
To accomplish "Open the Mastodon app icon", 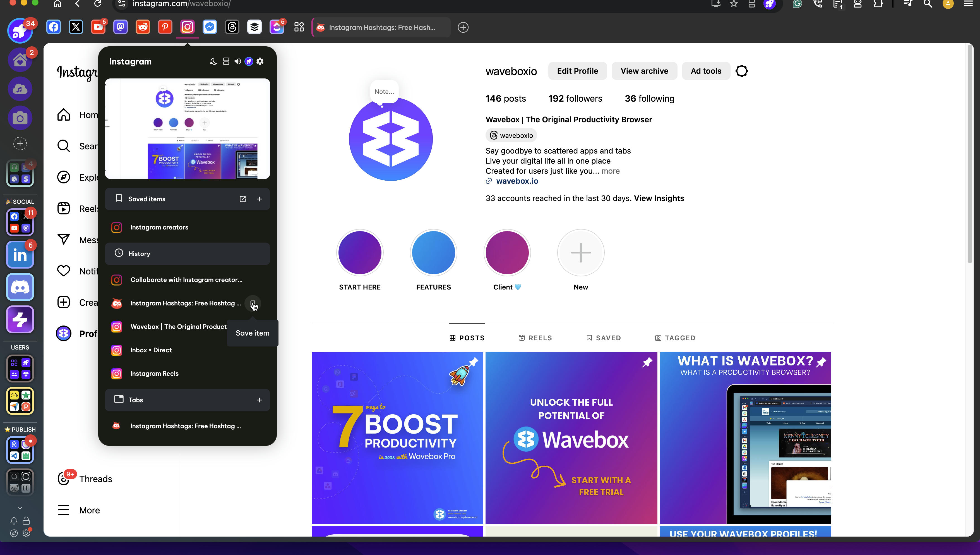I will point(120,27).
